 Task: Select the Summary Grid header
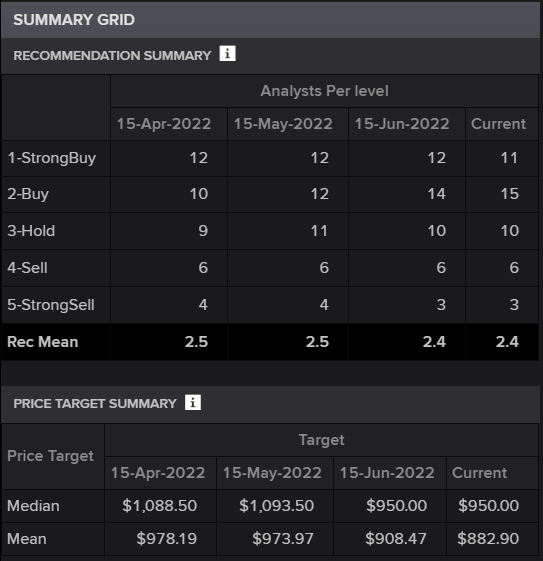click(74, 20)
